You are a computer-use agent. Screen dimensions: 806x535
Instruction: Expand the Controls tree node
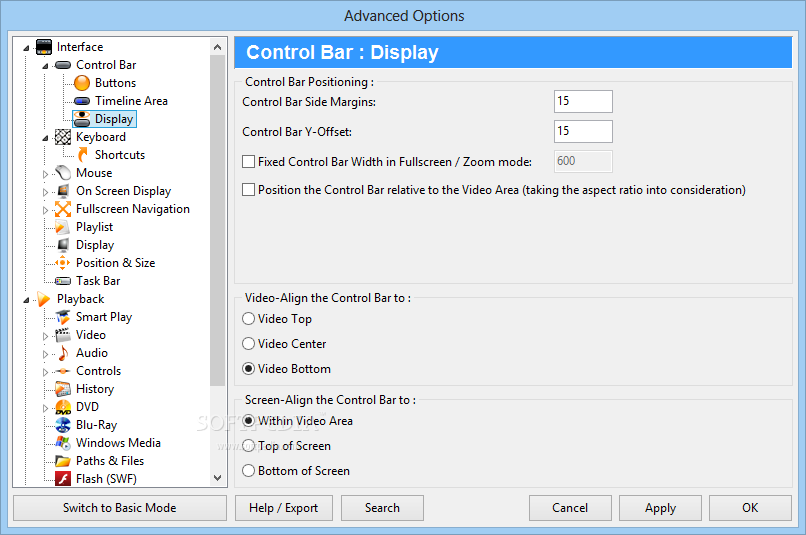(x=45, y=372)
